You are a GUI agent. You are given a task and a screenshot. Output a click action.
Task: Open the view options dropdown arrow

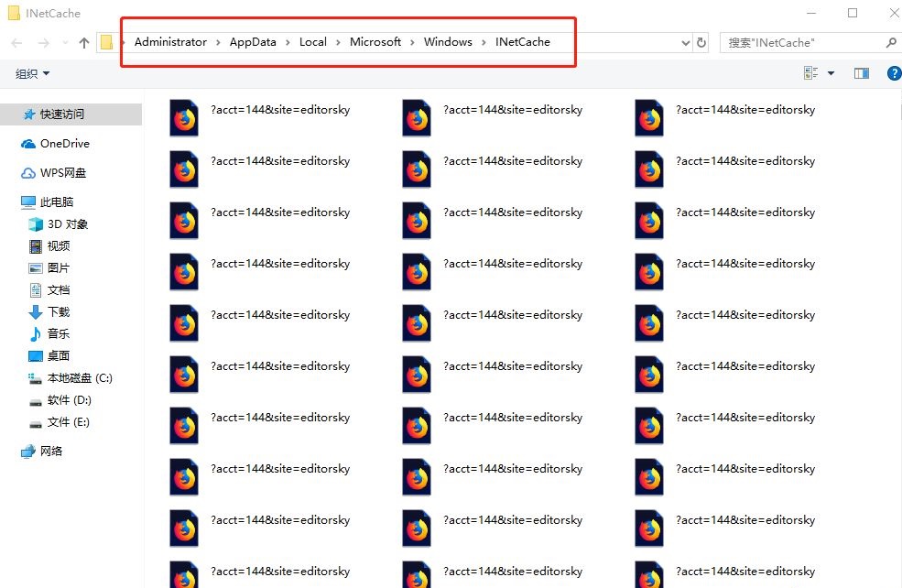831,73
